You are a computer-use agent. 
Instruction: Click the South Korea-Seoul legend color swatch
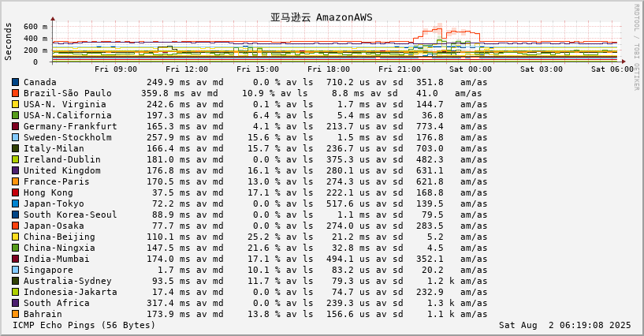point(16,215)
